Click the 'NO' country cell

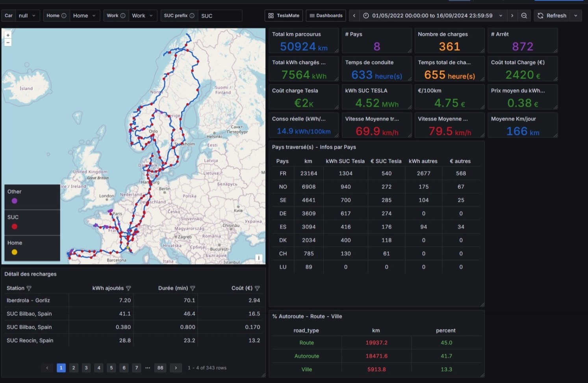pyautogui.click(x=283, y=187)
